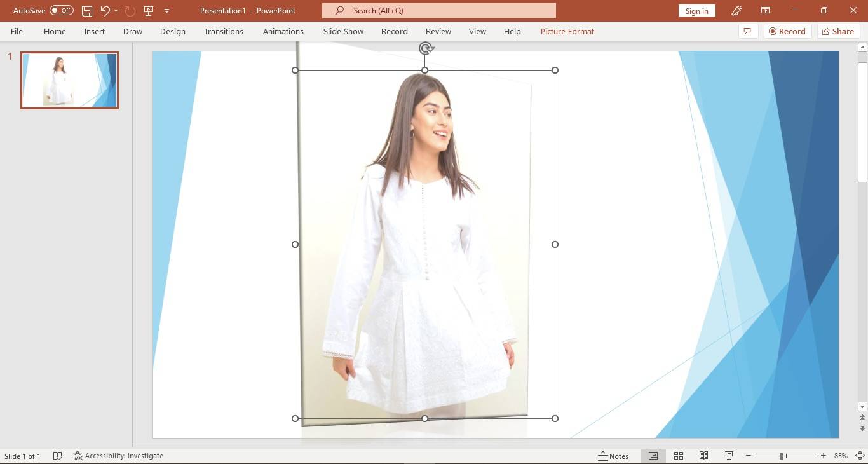Open the Animations ribbon tab

[x=283, y=31]
